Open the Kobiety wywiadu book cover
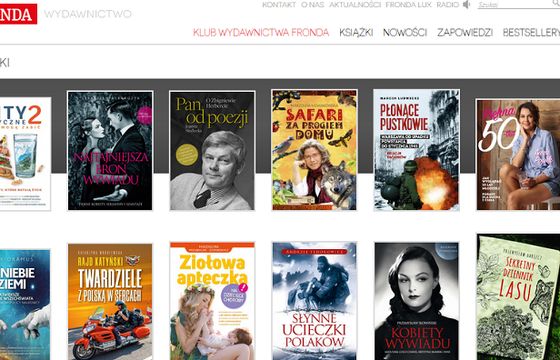 coord(416,301)
